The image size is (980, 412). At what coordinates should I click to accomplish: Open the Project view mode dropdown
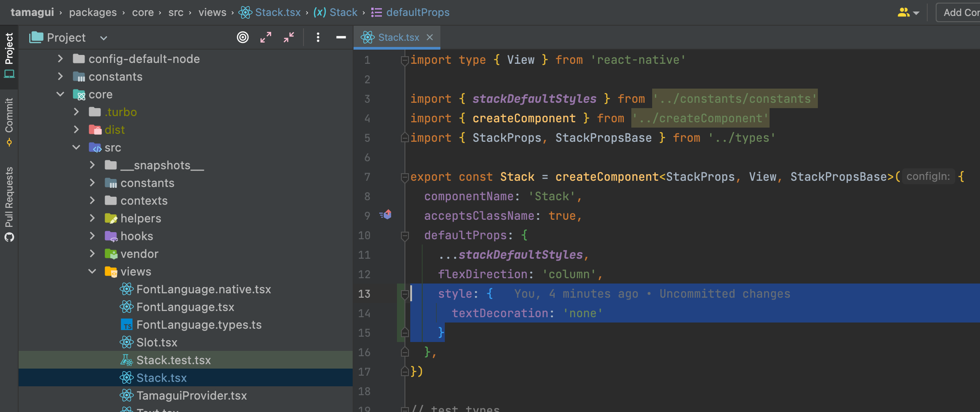point(103,38)
